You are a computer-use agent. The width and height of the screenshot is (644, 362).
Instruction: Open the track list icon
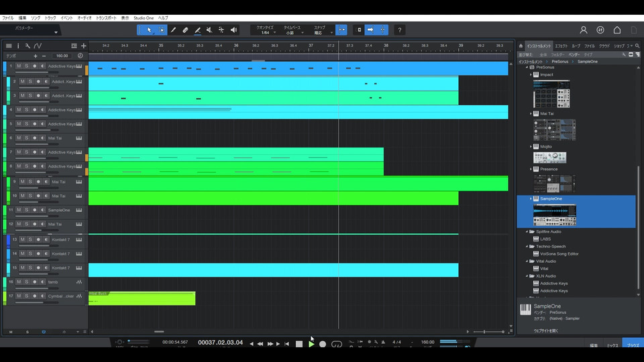(9, 46)
